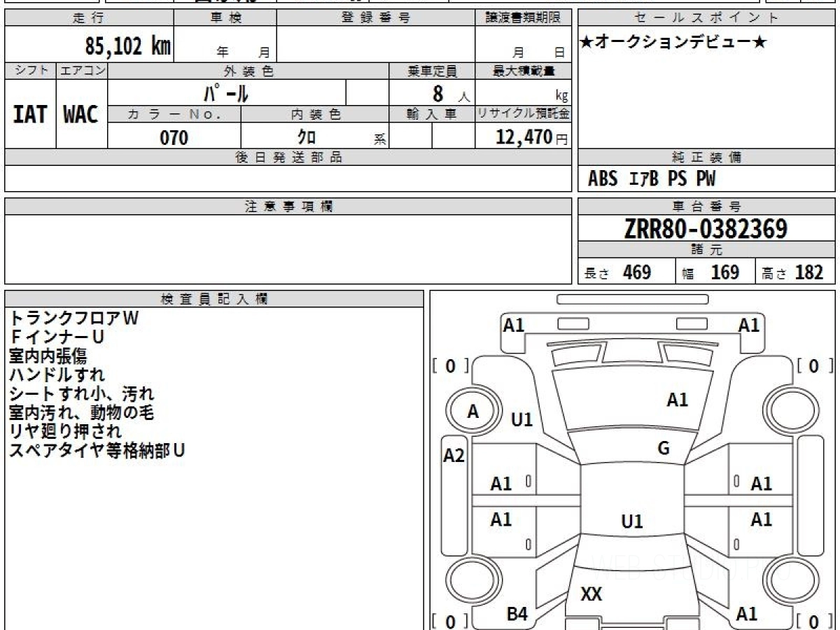The width and height of the screenshot is (840, 630).
Task: Select the note スペアタイヤ等格納部U
Action: point(97,450)
